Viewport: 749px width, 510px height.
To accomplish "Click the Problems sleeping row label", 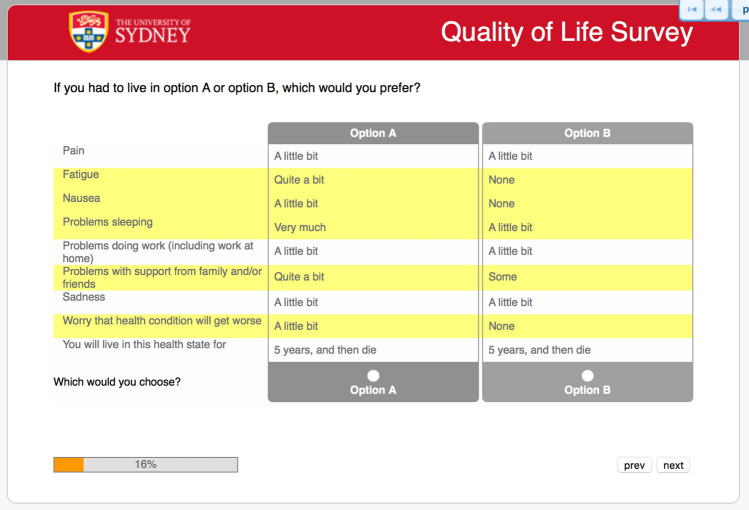I will tap(107, 222).
